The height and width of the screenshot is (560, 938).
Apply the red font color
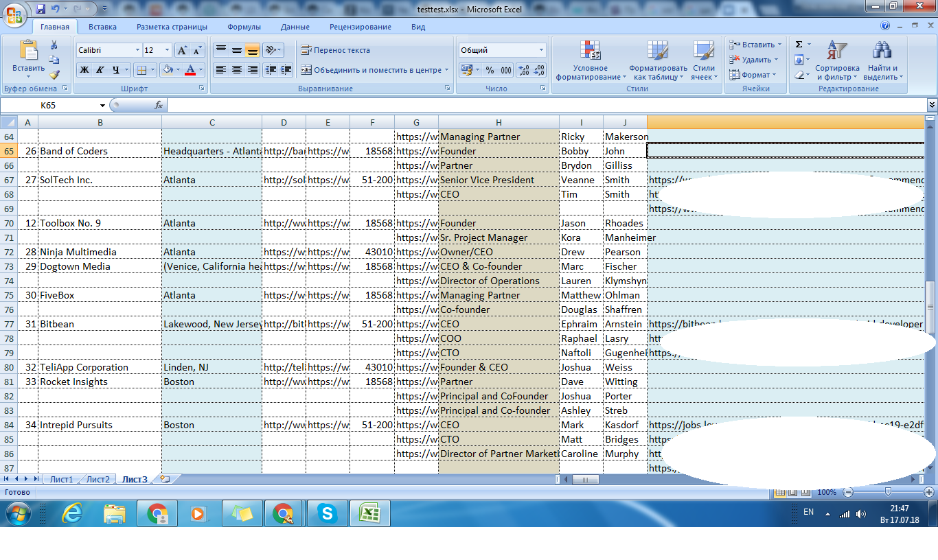(190, 70)
